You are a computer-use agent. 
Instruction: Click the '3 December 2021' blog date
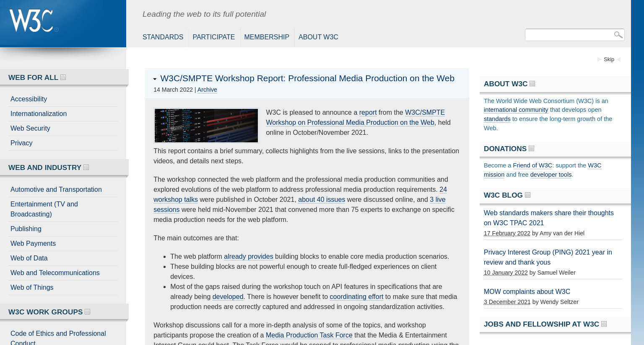(507, 302)
